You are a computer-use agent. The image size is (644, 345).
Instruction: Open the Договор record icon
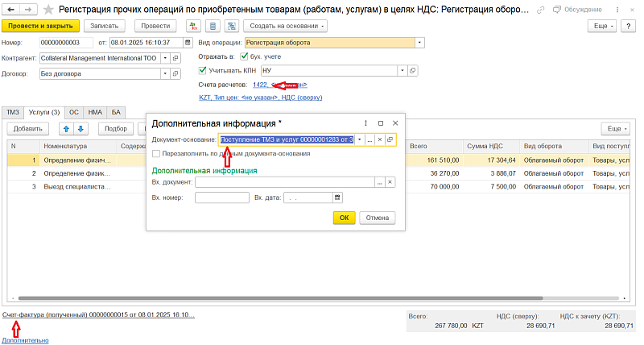175,73
